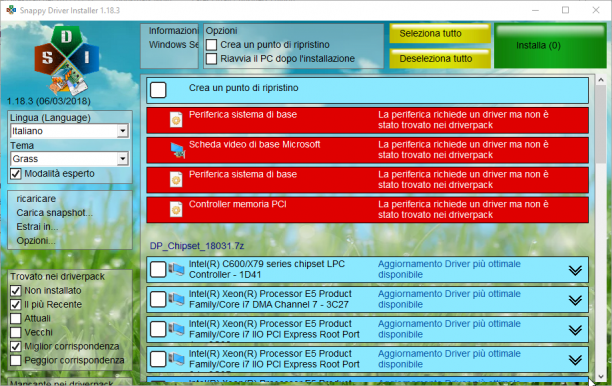Screen dimensions: 612x386
Task: Click the Seleziona tutto button
Action: [x=440, y=34]
